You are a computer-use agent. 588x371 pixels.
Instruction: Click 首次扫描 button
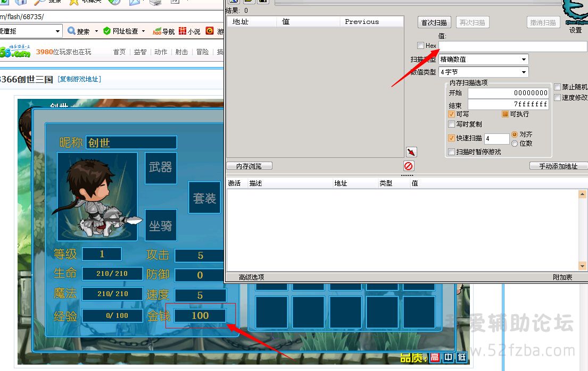pos(434,22)
